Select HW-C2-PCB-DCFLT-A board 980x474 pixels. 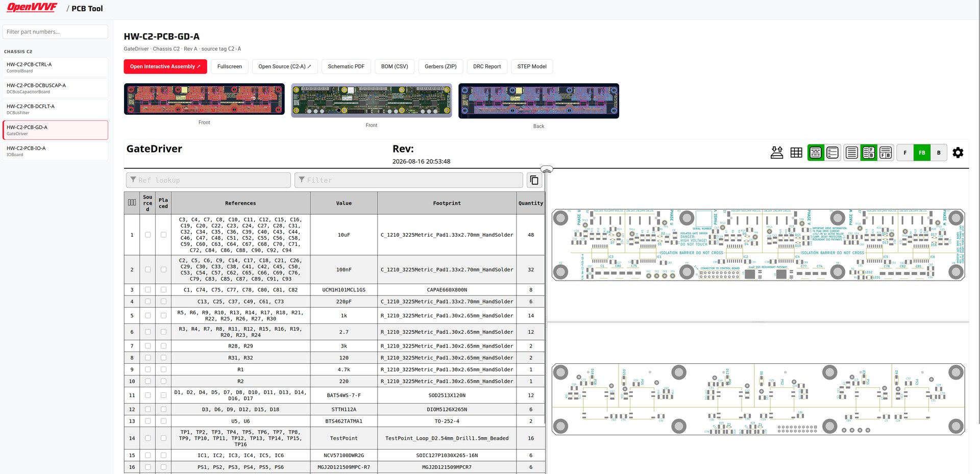[55, 109]
